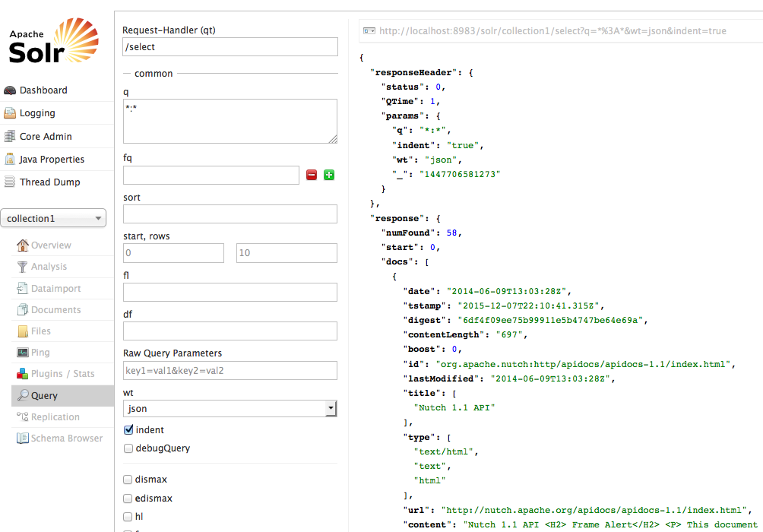Click the Query magnifier icon
The height and width of the screenshot is (532, 763).
[x=22, y=395]
